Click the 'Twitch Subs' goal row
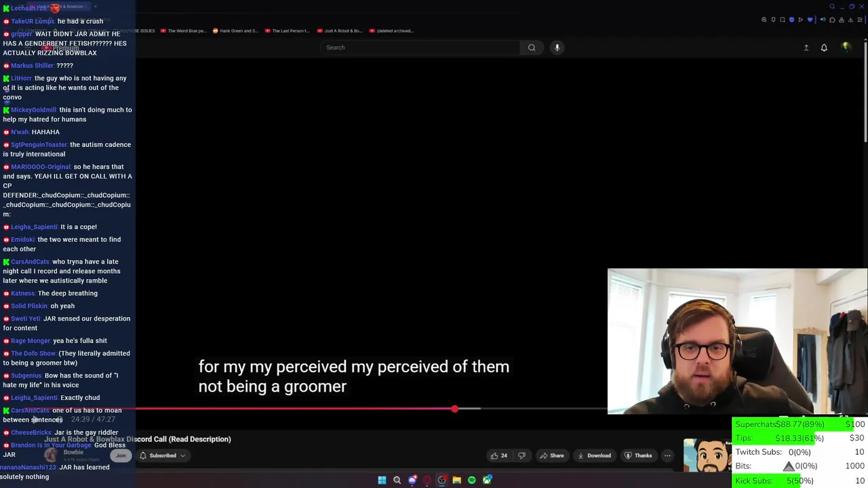This screenshot has width=868, height=488. (x=800, y=452)
